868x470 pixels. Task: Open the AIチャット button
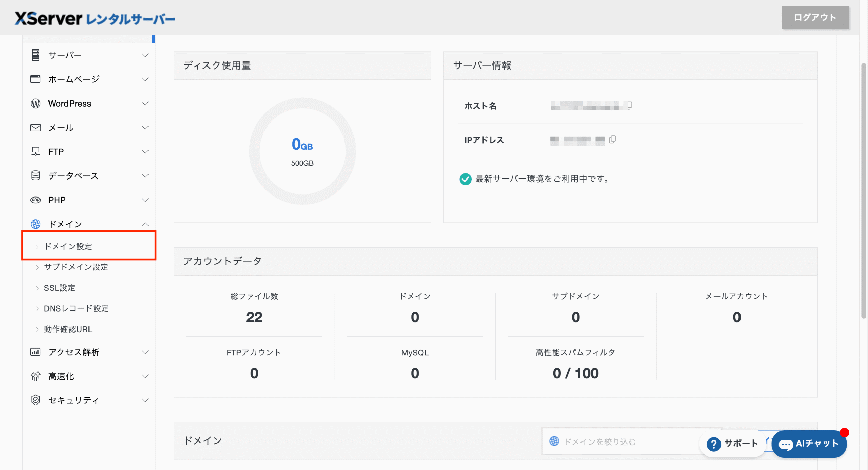pos(809,444)
